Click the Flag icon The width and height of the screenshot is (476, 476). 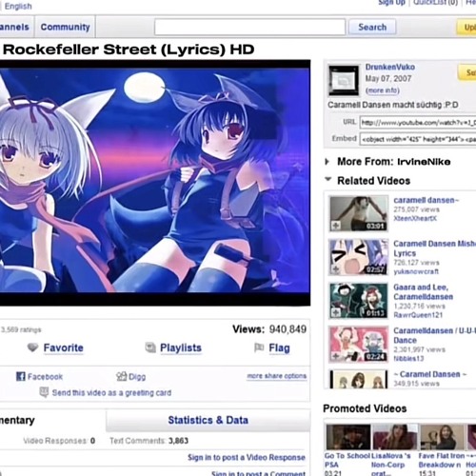click(x=259, y=347)
